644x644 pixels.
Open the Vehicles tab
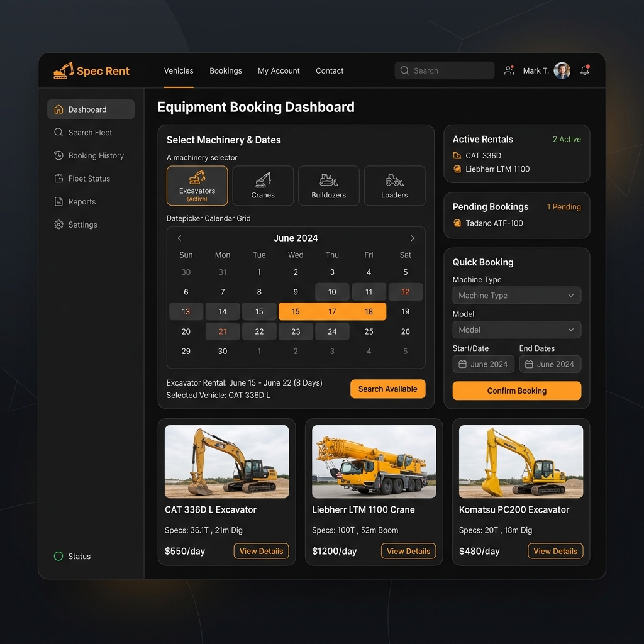(x=179, y=70)
